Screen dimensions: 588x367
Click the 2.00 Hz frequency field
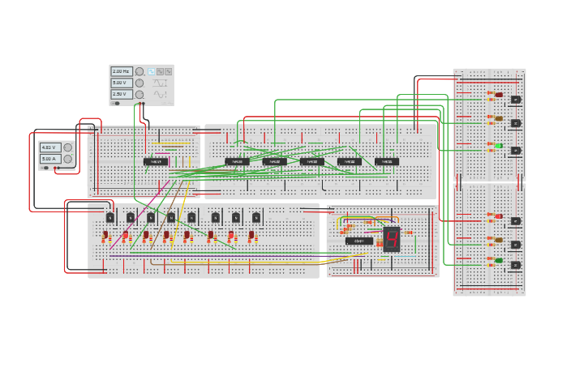pyautogui.click(x=122, y=71)
